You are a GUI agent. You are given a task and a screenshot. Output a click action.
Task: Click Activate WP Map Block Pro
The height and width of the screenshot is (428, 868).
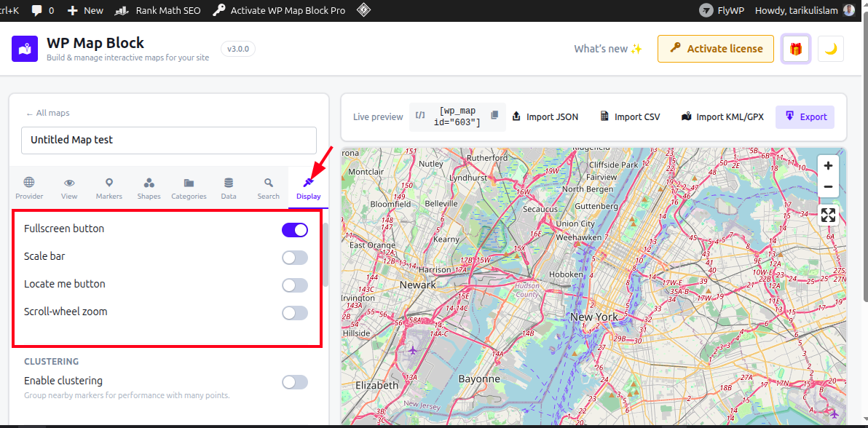(280, 10)
